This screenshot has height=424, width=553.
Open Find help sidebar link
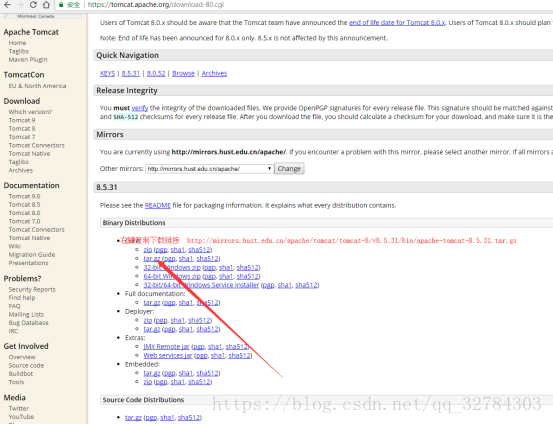click(22, 298)
